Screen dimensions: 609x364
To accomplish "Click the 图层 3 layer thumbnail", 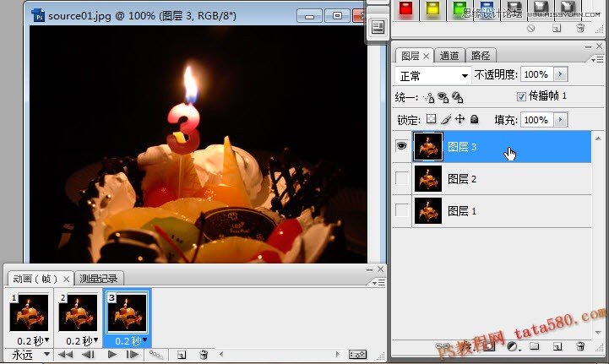I will tap(428, 146).
